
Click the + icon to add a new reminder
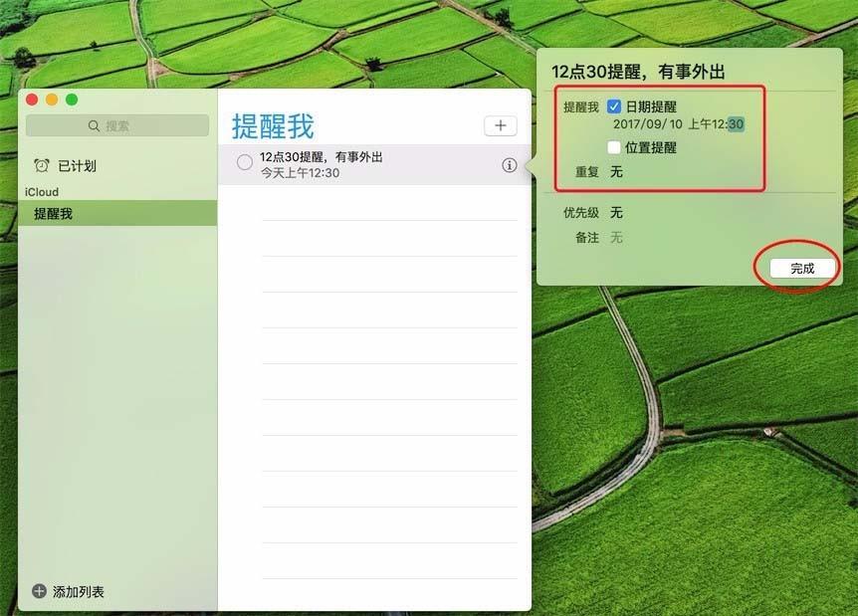(500, 125)
